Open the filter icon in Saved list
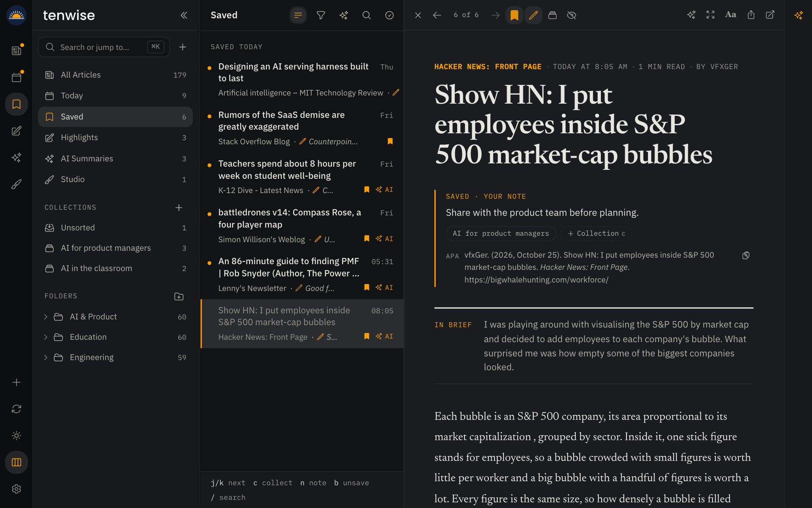Image resolution: width=812 pixels, height=508 pixels. click(x=321, y=15)
